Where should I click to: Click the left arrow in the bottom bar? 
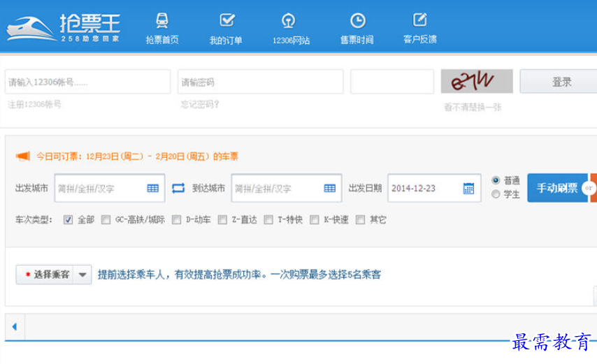pos(15,326)
